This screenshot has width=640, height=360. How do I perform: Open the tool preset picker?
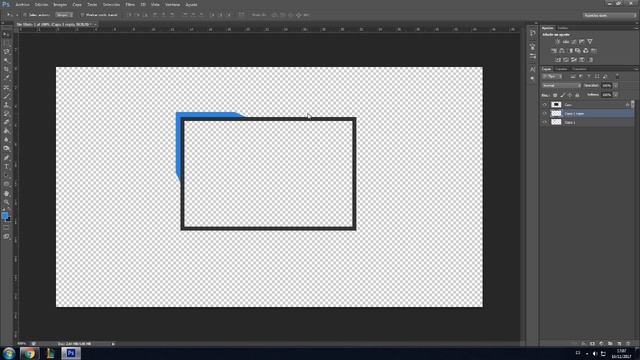pos(11,15)
